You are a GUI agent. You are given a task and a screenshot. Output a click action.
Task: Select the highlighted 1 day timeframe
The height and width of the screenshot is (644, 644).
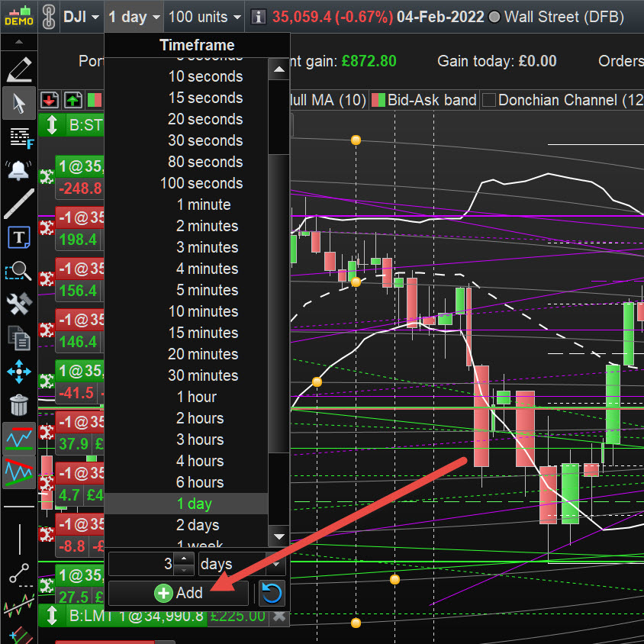point(186,504)
